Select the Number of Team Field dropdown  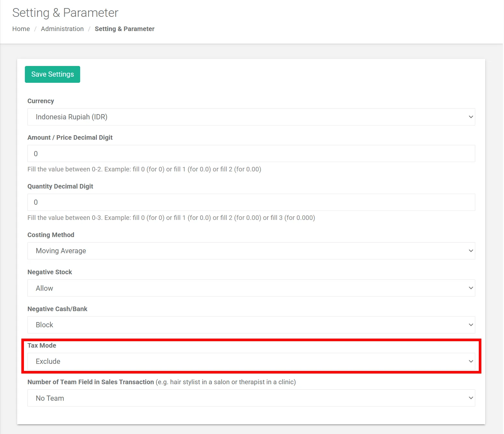pos(251,398)
